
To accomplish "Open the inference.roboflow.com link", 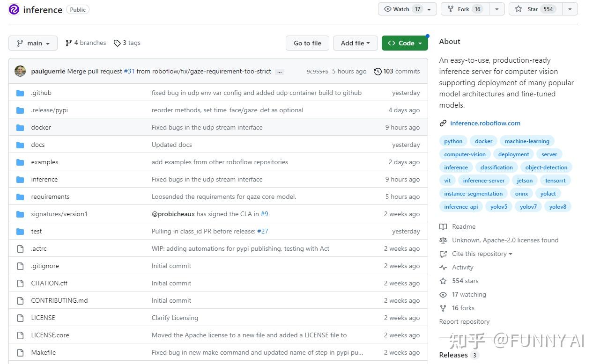I will 485,124.
